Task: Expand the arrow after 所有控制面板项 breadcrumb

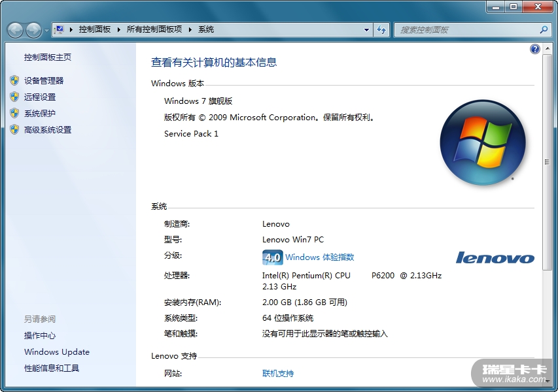Action: click(x=190, y=29)
